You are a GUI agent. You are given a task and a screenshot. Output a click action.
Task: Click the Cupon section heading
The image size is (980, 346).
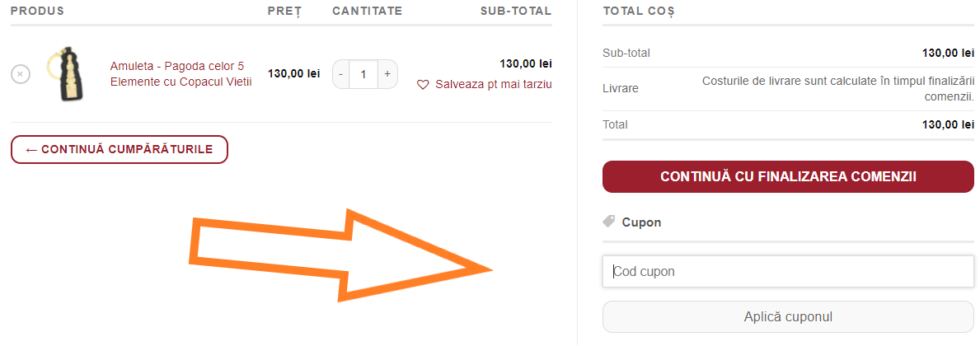click(x=641, y=222)
